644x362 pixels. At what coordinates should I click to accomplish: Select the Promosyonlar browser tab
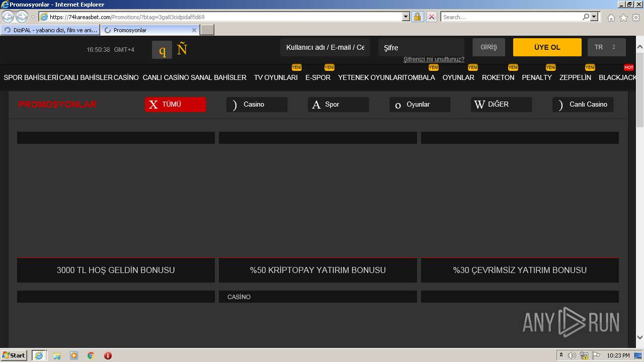tap(150, 30)
